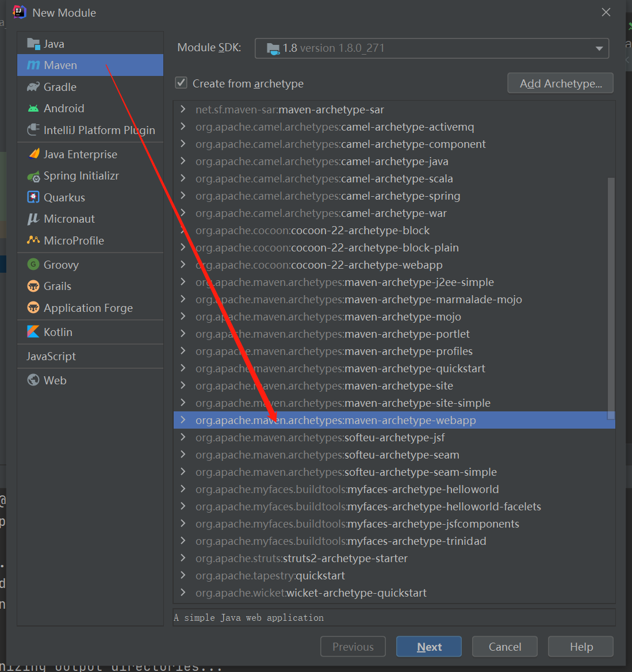The height and width of the screenshot is (672, 632).
Task: Click the MicroProfile icon
Action: point(33,240)
